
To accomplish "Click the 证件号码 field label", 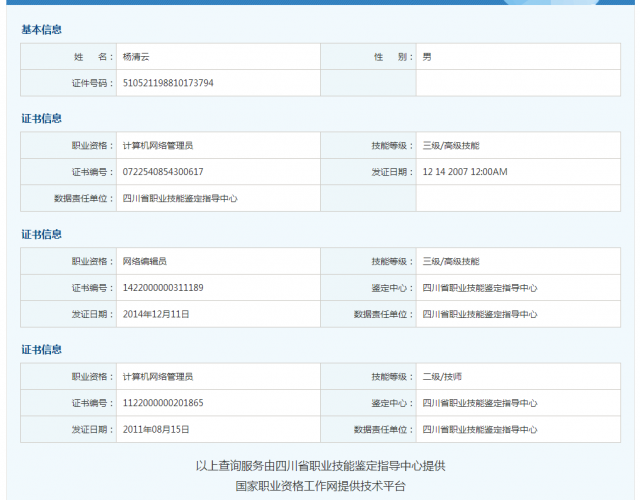I will (x=89, y=83).
